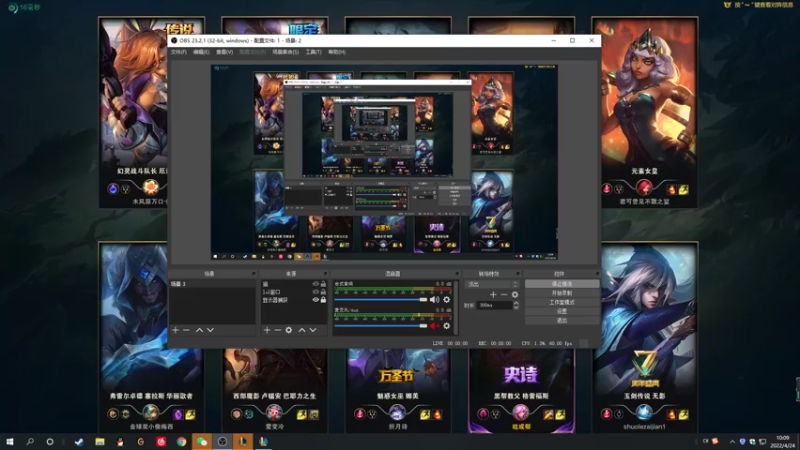The width and height of the screenshot is (800, 450).
Task: Show hidden system tray icons chevron
Action: (732, 442)
